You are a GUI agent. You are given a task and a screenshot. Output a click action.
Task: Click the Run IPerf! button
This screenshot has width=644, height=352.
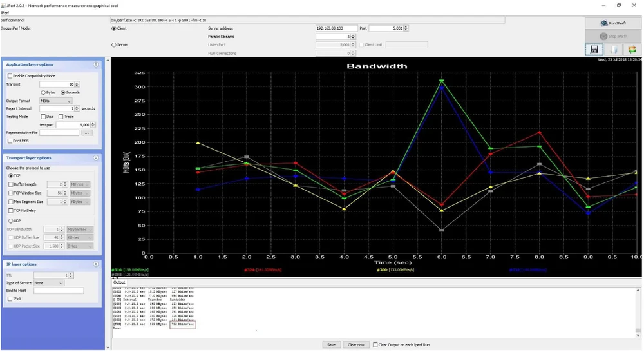613,23
